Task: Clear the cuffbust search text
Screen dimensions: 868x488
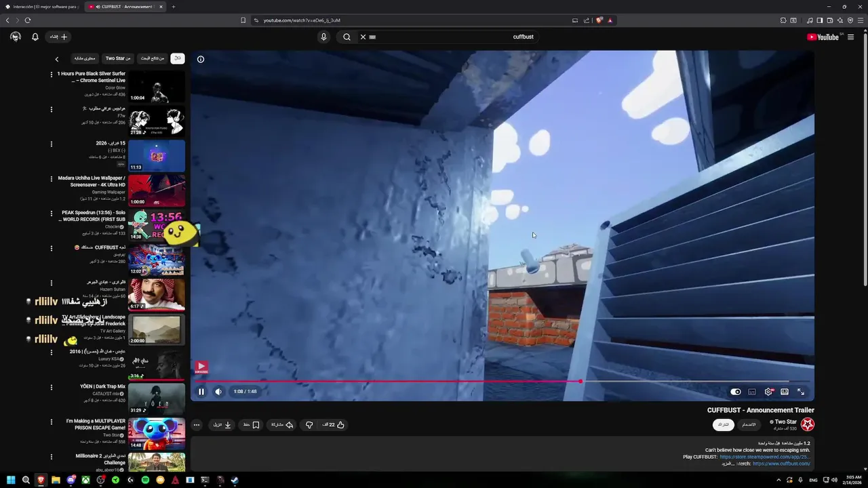Action: click(363, 37)
